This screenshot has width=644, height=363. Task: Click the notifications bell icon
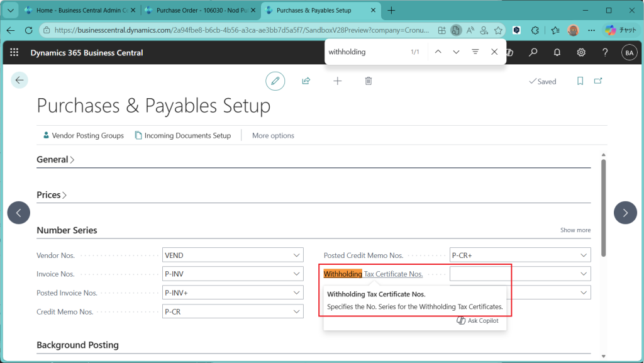point(557,53)
